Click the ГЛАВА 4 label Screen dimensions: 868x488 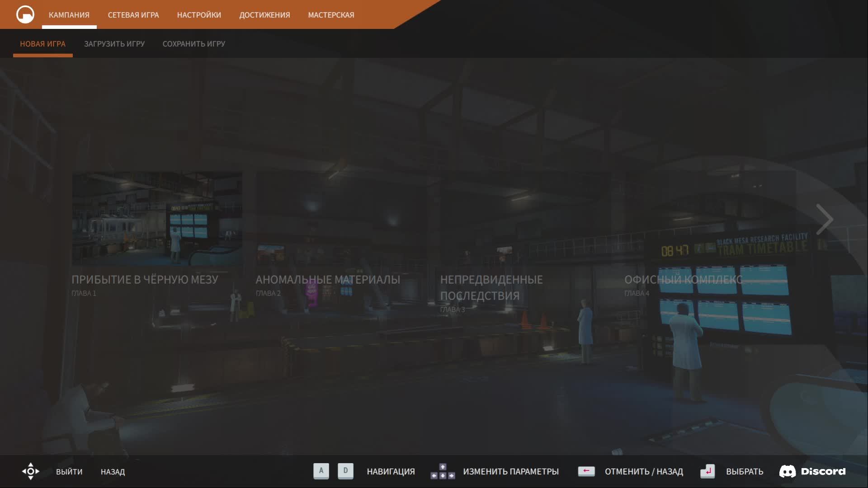pos(637,293)
